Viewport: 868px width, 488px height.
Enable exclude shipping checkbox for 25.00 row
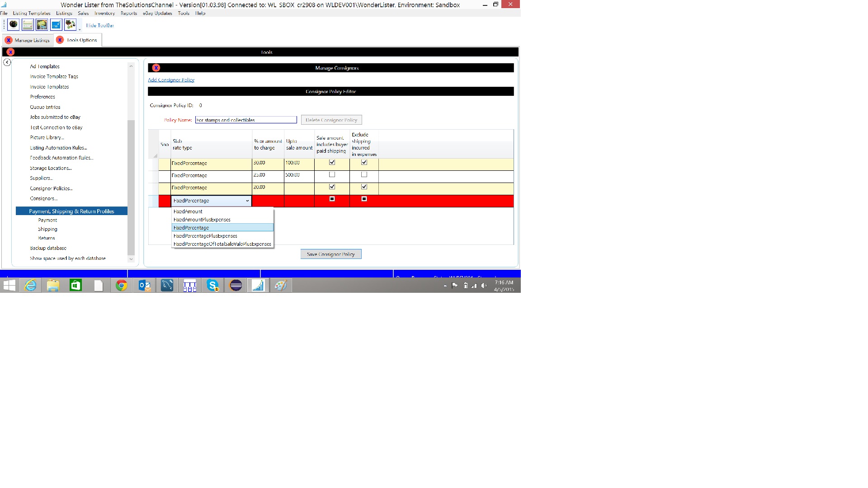pyautogui.click(x=364, y=174)
